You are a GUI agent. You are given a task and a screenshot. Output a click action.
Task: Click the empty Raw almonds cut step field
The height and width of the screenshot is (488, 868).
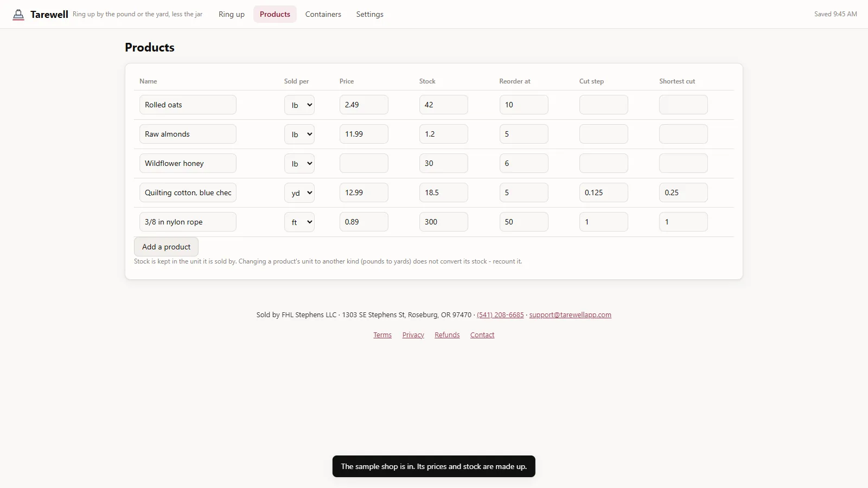tap(604, 134)
